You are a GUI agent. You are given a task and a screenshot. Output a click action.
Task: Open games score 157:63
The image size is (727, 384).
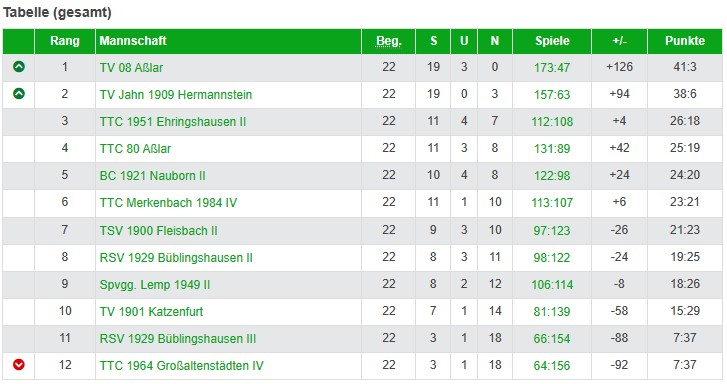(x=551, y=95)
